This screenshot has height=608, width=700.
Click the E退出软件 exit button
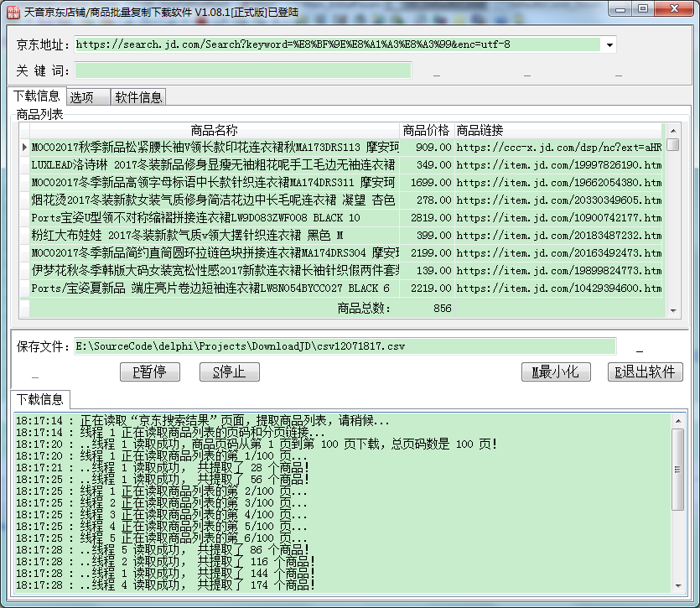(645, 372)
